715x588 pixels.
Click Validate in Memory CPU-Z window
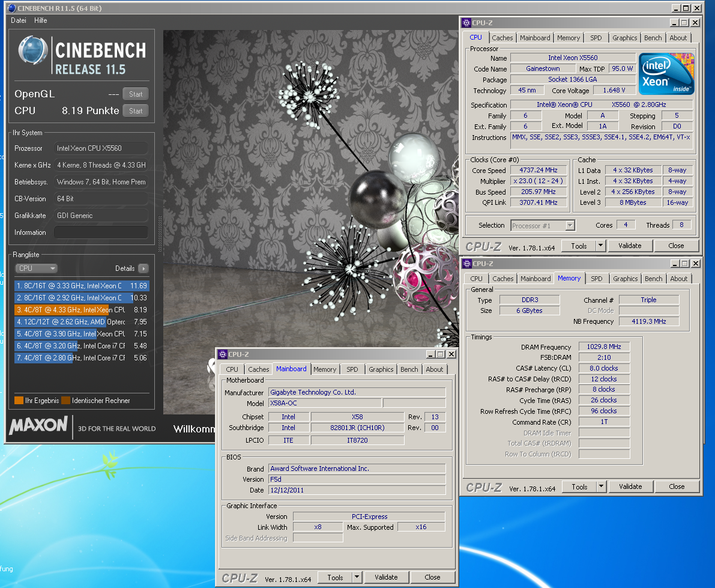click(630, 486)
